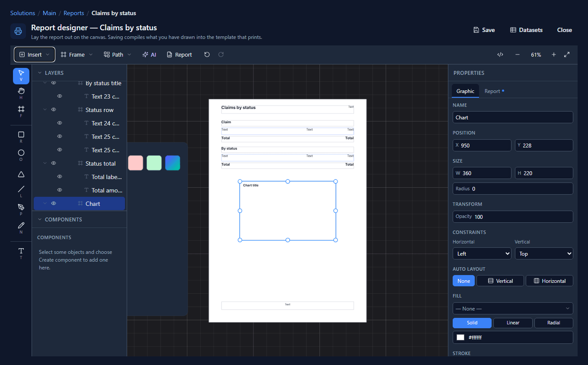Collapse the Layers panel section
This screenshot has height=365, width=588.
40,73
